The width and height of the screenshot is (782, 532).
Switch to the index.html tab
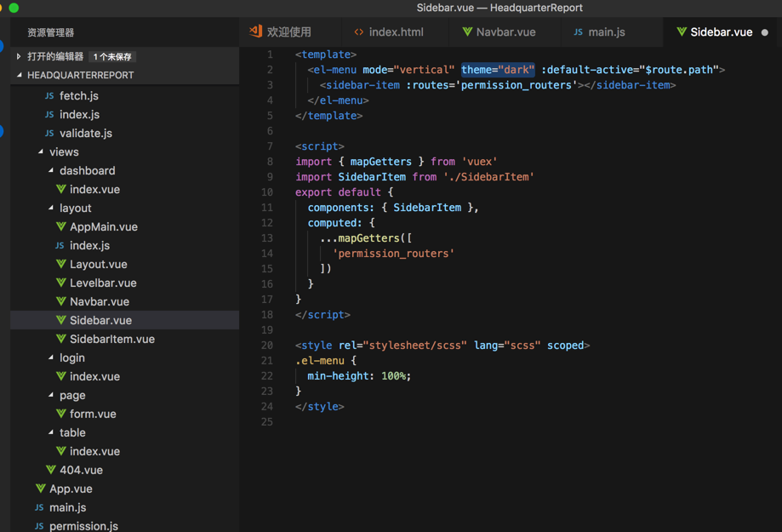(x=395, y=32)
